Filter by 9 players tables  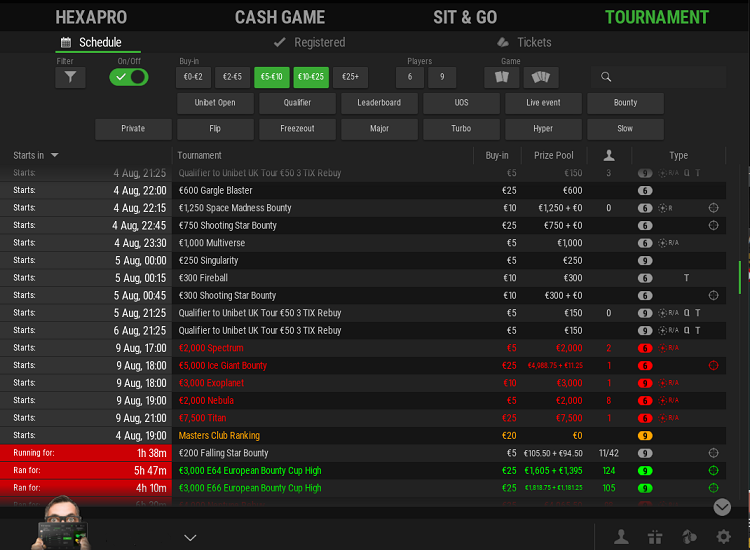coord(442,77)
